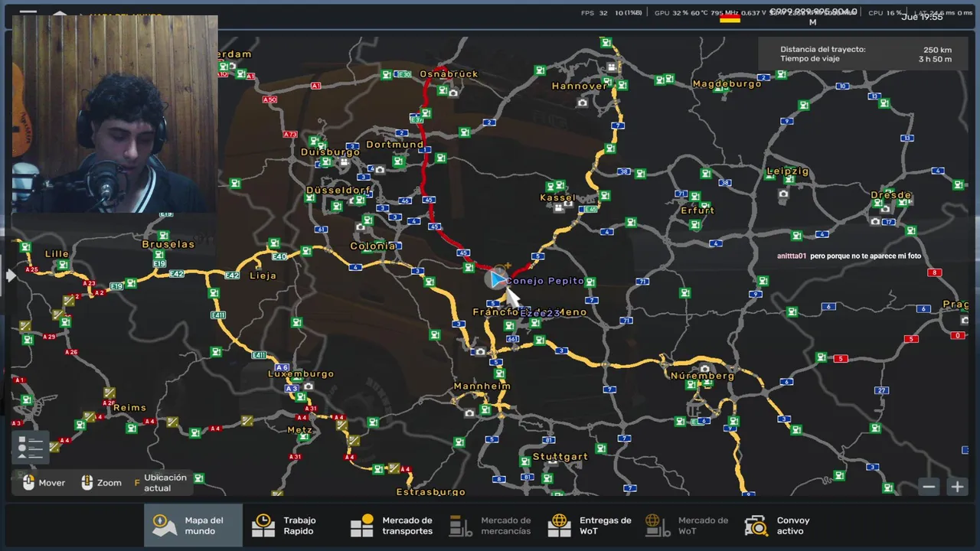Click the Erfurt city label

(x=697, y=210)
